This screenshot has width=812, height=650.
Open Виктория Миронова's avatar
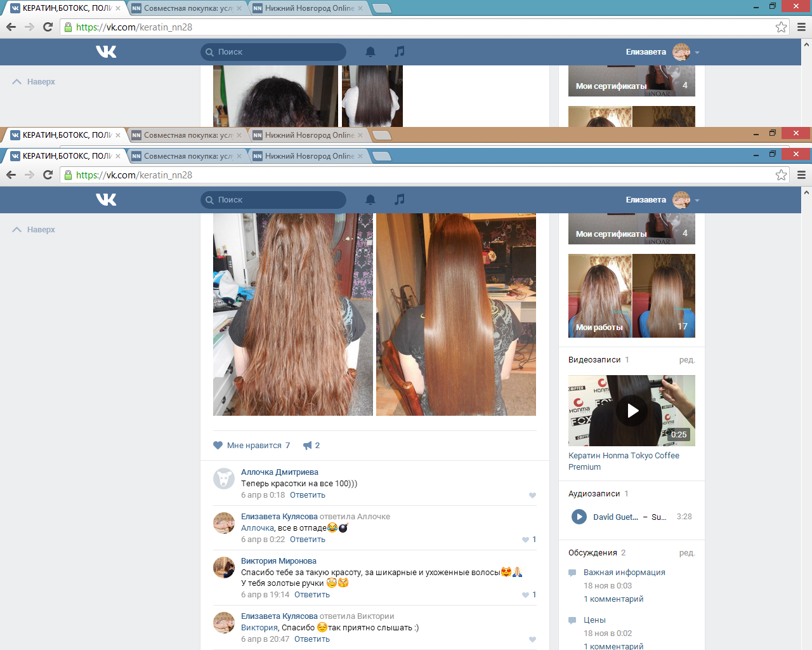tap(224, 567)
